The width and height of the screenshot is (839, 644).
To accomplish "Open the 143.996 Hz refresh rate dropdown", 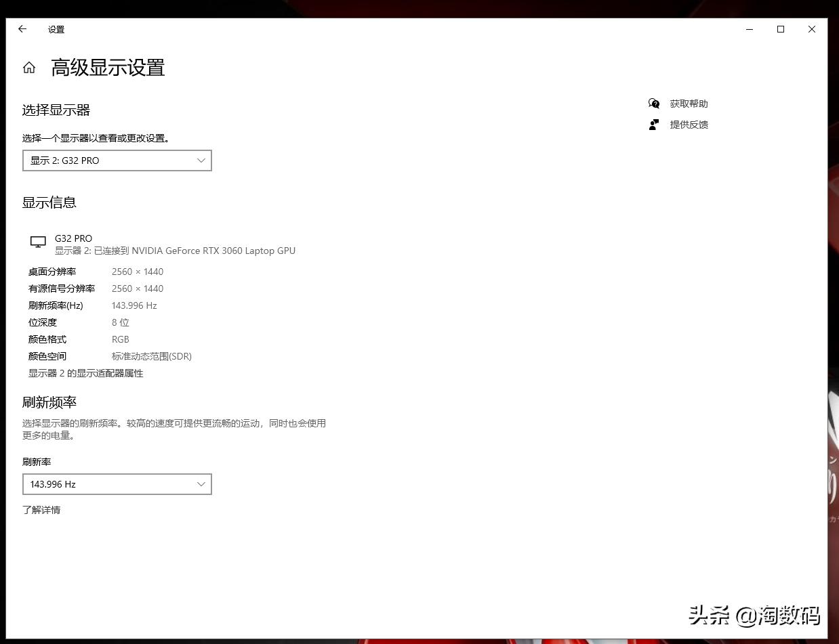I will pyautogui.click(x=117, y=484).
